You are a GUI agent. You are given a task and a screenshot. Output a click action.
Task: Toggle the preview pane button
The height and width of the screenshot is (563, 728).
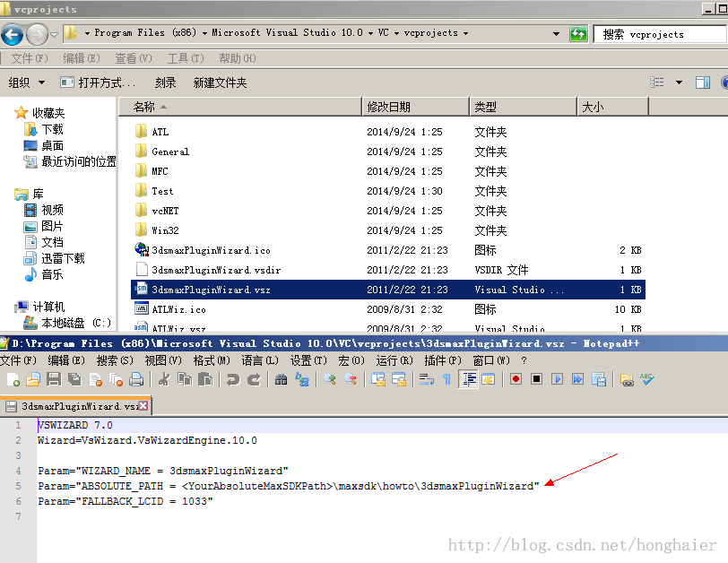[703, 82]
